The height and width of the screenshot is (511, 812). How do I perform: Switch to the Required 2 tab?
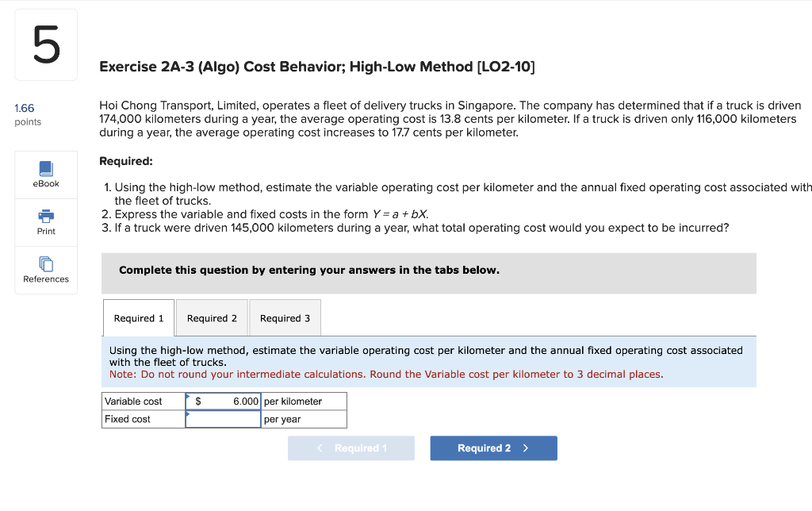point(211,317)
